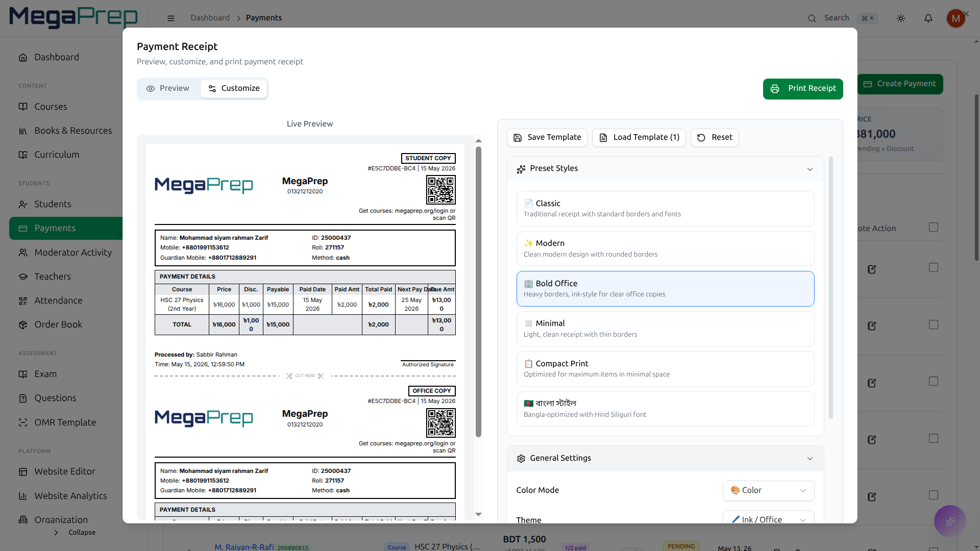Open student link M. Raiyan-R-Rafi
The width and height of the screenshot is (980, 551).
[x=244, y=547]
